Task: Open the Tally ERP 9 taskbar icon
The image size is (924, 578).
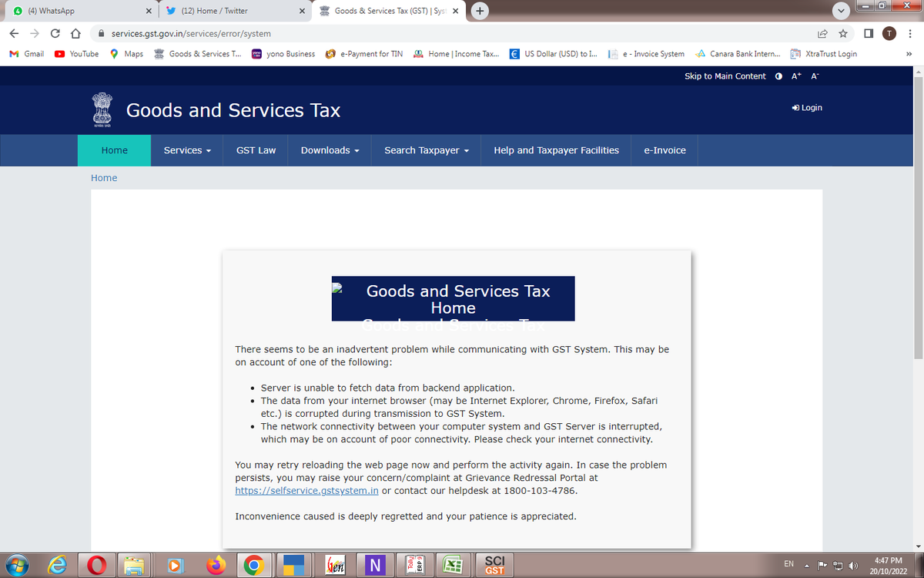Action: click(x=413, y=565)
